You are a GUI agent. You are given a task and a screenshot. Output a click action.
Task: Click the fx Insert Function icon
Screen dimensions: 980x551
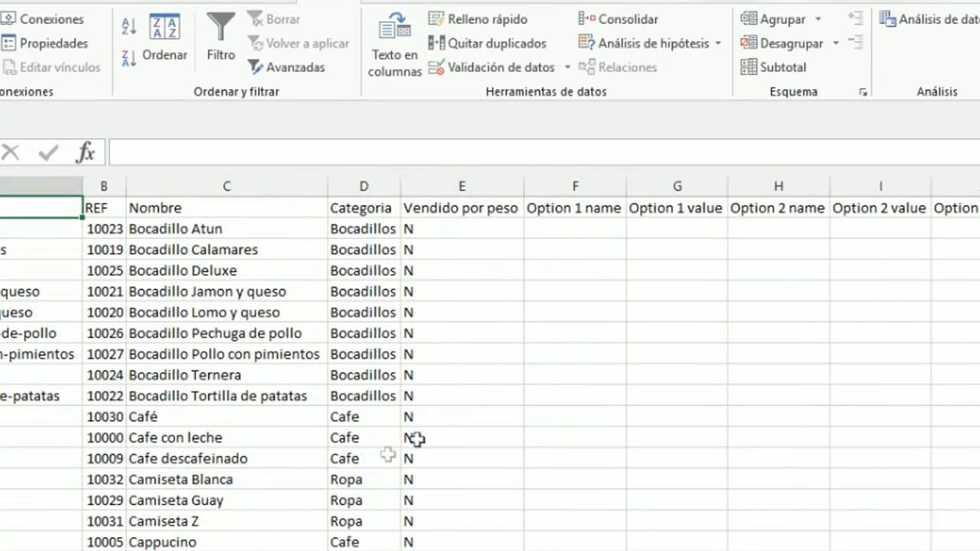(85, 152)
